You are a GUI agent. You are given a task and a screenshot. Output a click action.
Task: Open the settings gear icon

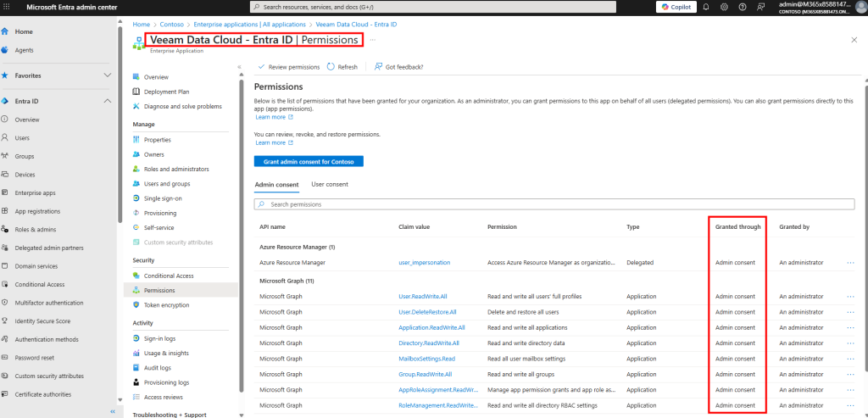click(726, 7)
